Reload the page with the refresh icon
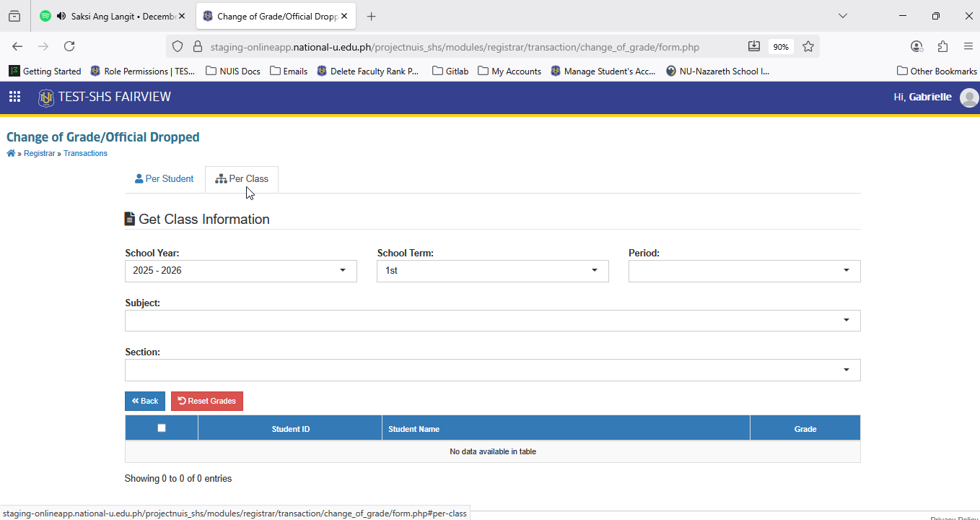Screen dimensions: 980x520 (x=69, y=46)
